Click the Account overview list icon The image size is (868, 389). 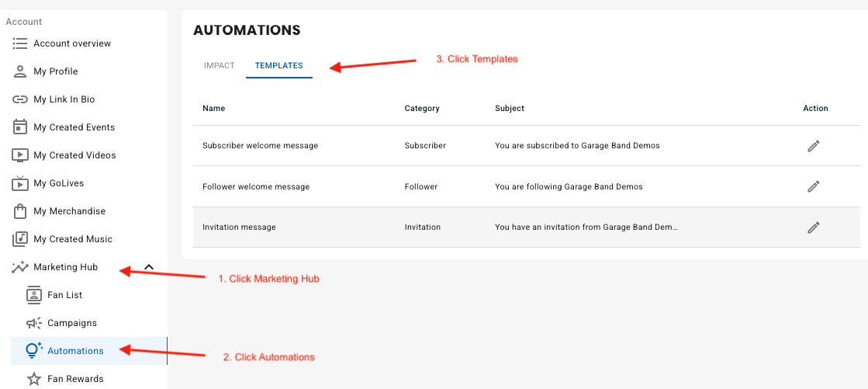[x=20, y=43]
